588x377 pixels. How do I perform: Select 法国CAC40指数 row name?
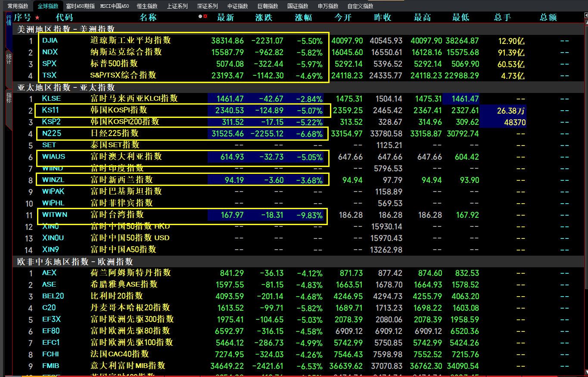(x=120, y=354)
